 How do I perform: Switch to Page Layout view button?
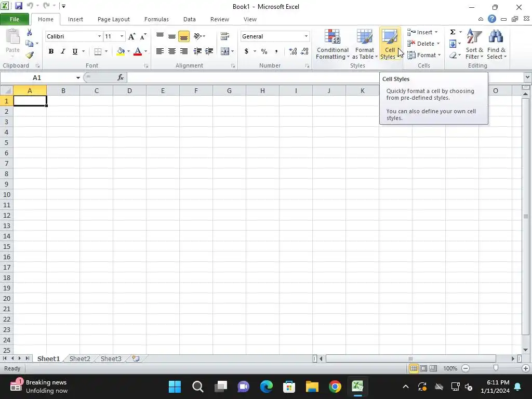423,368
